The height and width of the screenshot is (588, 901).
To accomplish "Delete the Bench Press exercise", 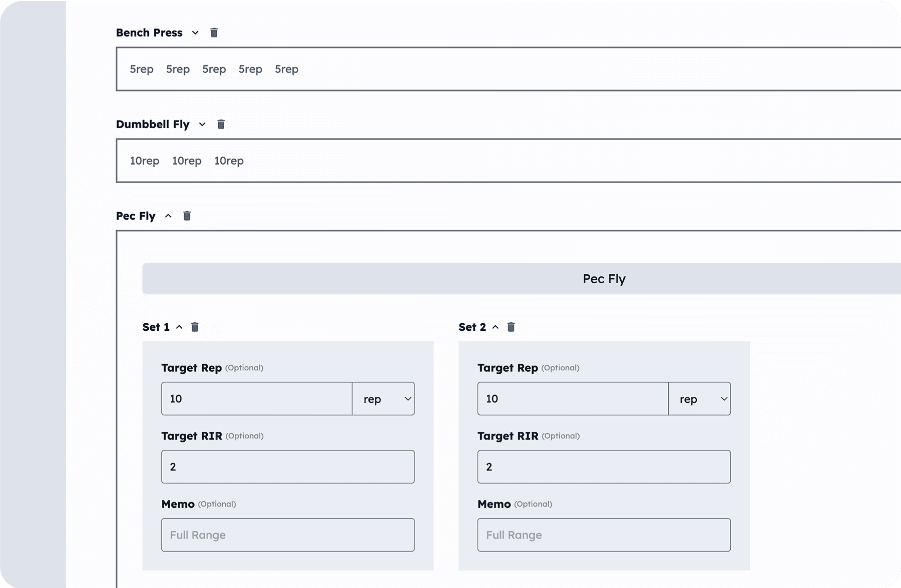I will pos(214,33).
